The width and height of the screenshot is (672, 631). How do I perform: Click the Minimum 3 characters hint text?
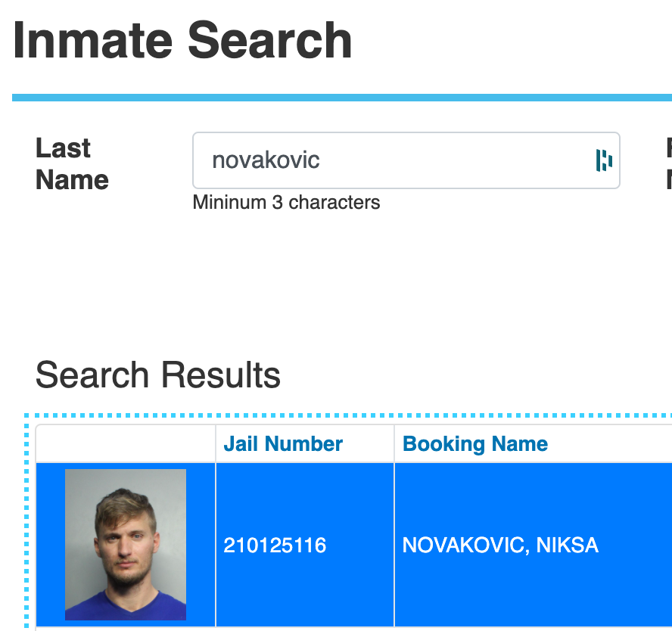tap(287, 203)
